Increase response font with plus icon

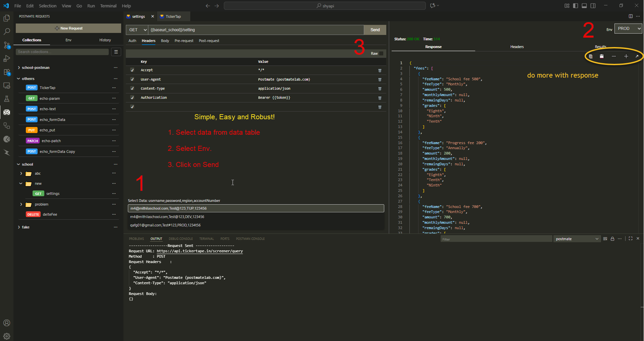coord(626,56)
